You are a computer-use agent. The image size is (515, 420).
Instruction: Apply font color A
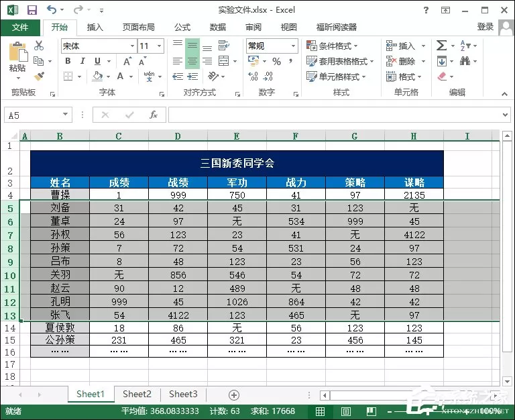click(x=120, y=76)
